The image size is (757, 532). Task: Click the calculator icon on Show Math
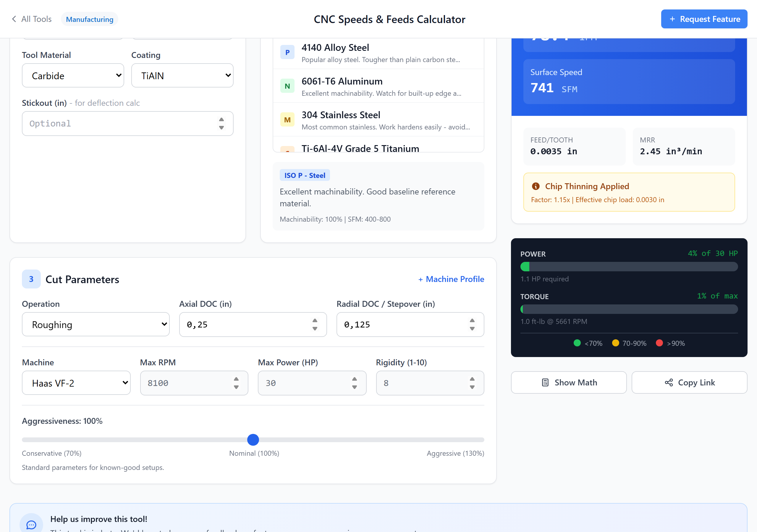pos(545,382)
